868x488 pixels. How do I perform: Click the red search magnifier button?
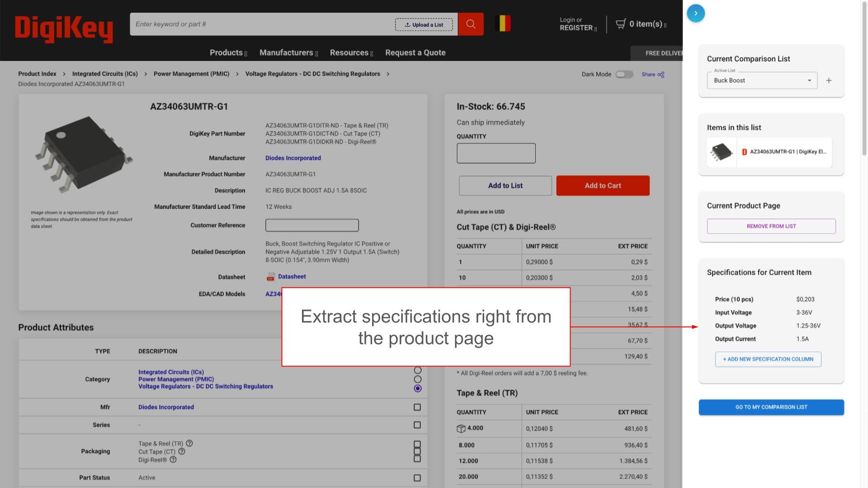[471, 24]
